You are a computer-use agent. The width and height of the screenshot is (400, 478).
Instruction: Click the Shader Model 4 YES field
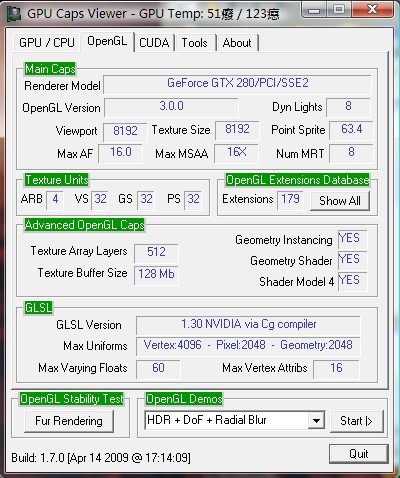353,281
